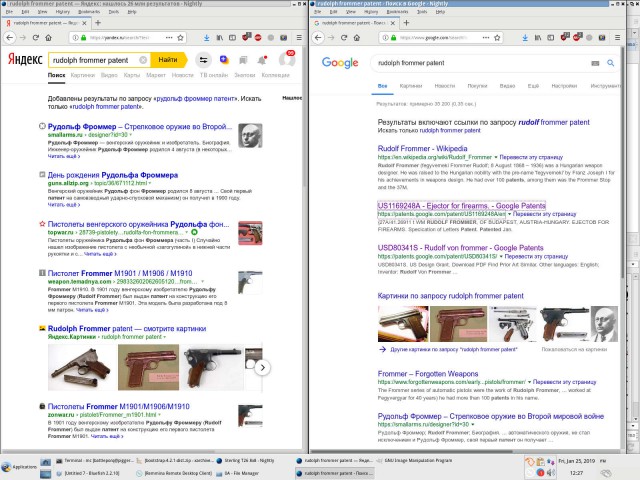Expand zonwar.ru result options arrow
Viewport: 640px width, 480px height.
tap(160, 415)
